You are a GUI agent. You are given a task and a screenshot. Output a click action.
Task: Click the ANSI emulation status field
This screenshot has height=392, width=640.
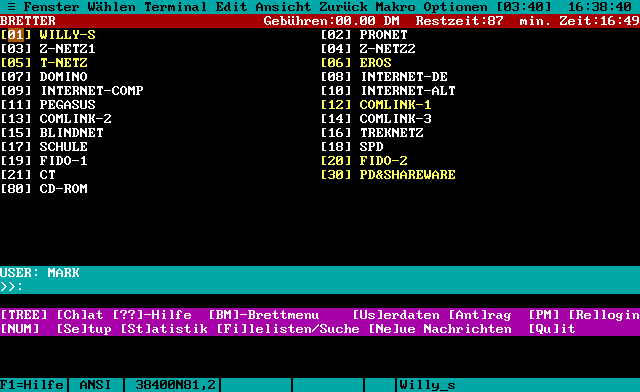pos(95,385)
